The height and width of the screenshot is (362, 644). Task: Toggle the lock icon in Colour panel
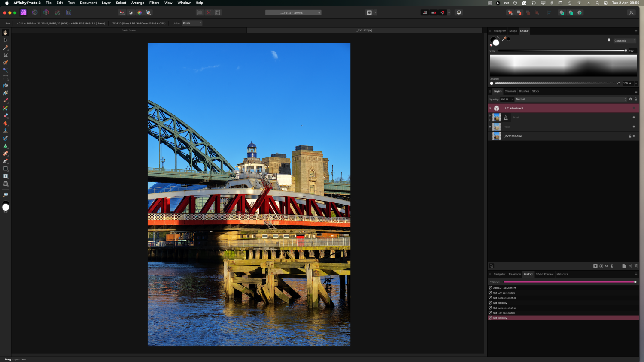click(609, 40)
